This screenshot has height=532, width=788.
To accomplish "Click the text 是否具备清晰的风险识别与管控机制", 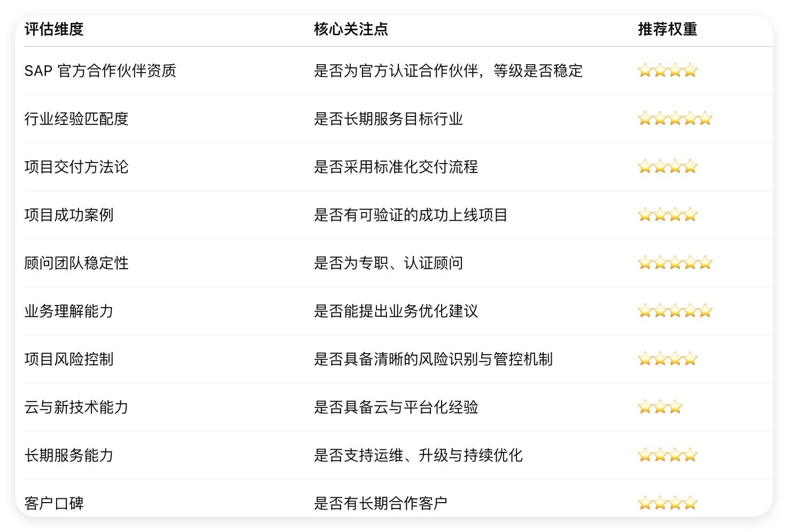I will 433,359.
